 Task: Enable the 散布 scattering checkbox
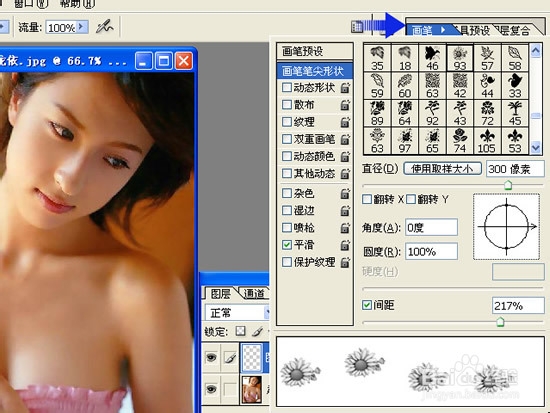point(287,105)
